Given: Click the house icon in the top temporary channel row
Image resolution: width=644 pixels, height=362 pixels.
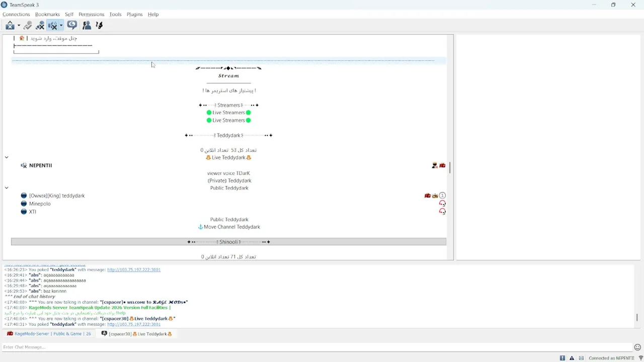Looking at the screenshot, I should coord(22,38).
